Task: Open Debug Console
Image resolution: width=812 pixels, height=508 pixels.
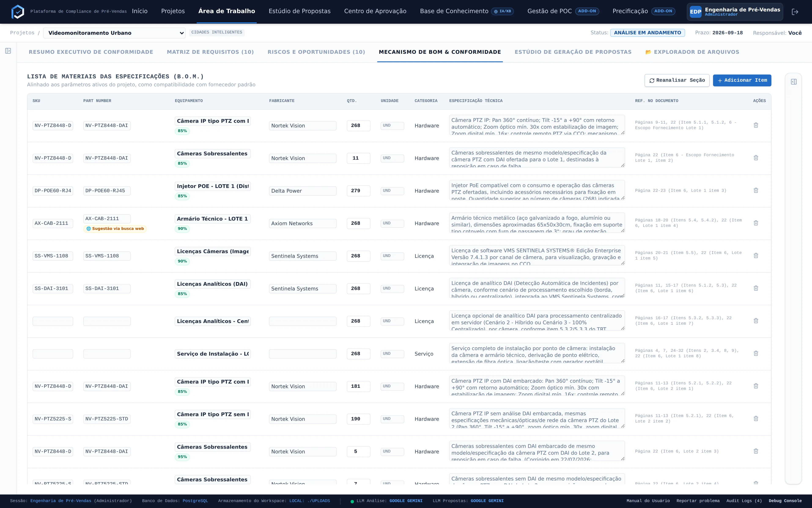Action: [785, 501]
